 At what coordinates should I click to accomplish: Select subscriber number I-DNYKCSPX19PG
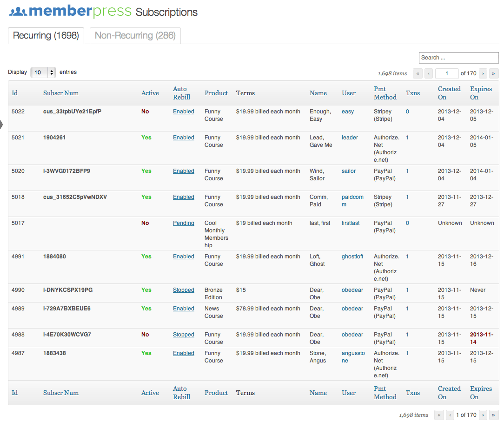68,290
